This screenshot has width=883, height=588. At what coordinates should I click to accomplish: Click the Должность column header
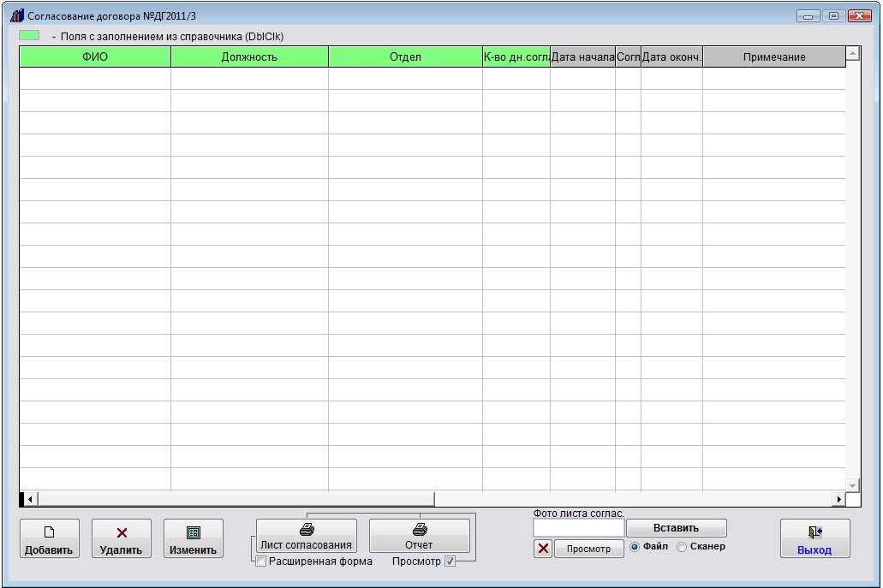tap(249, 56)
